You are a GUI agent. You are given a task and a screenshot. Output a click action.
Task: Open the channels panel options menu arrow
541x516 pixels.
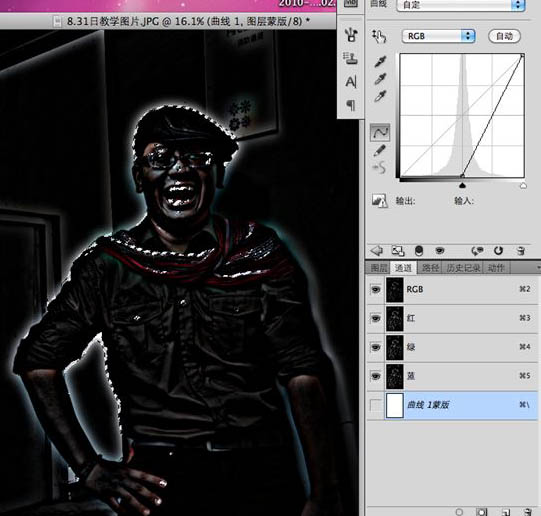pos(538,267)
